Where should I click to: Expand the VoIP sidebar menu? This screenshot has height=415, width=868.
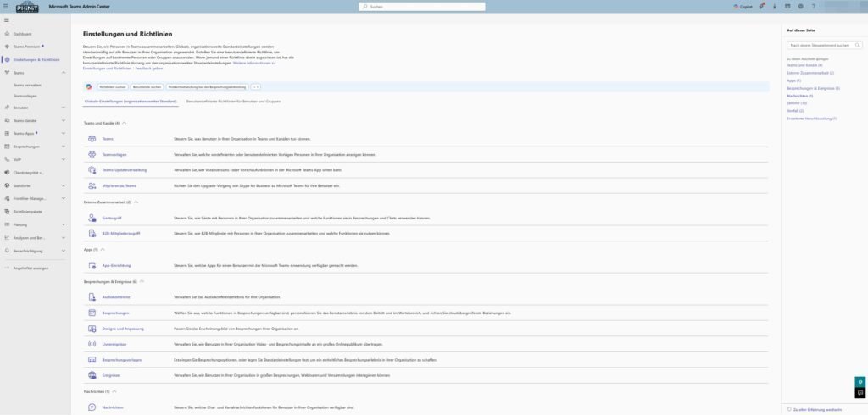pos(65,158)
